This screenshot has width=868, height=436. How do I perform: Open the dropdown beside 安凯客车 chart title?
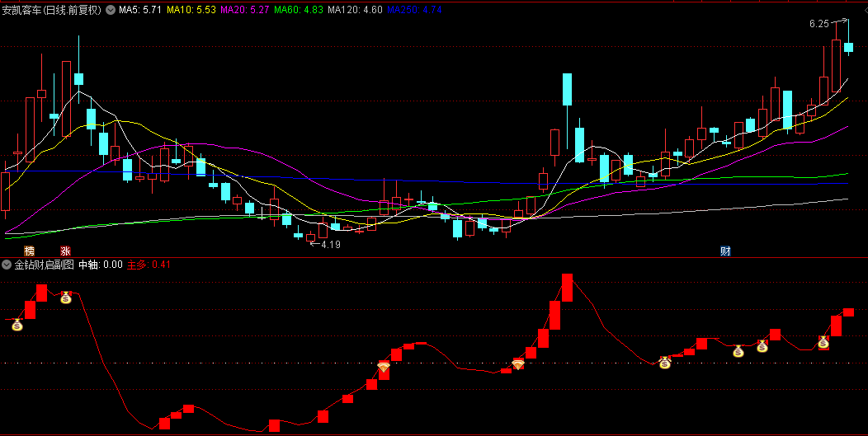(x=111, y=9)
